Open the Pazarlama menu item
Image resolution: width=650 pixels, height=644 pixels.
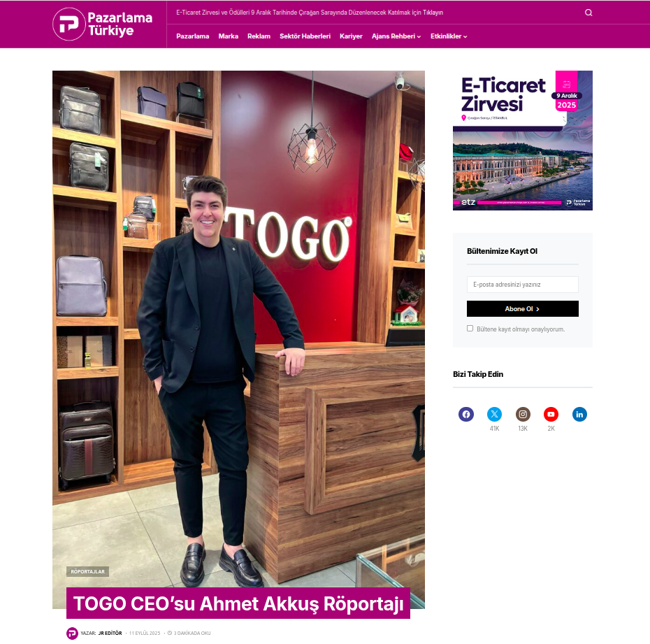tap(192, 36)
